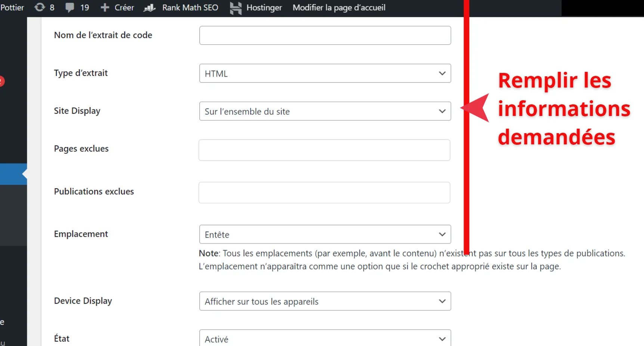Image resolution: width=644 pixels, height=346 pixels.
Task: Open Créer from the admin toolbar
Action: tap(123, 7)
